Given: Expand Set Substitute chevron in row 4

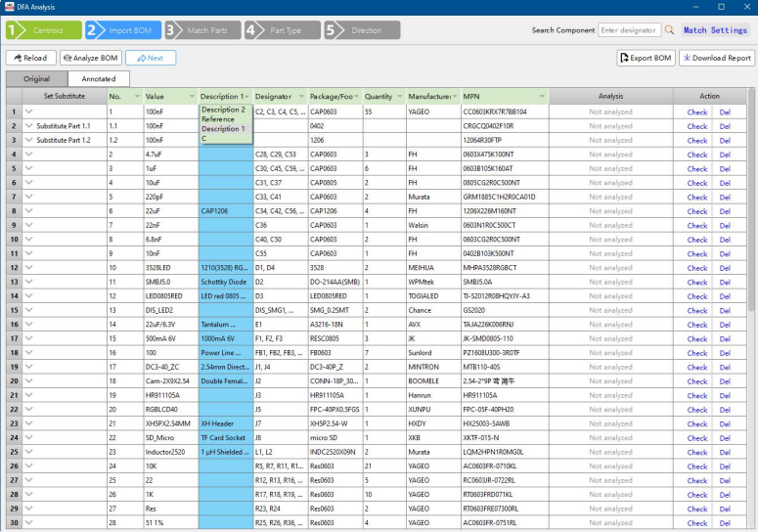Looking at the screenshot, I should [x=28, y=155].
